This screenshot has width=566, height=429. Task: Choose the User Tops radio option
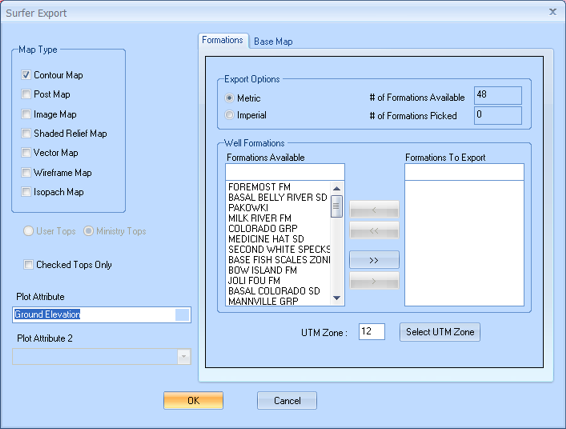pyautogui.click(x=28, y=231)
